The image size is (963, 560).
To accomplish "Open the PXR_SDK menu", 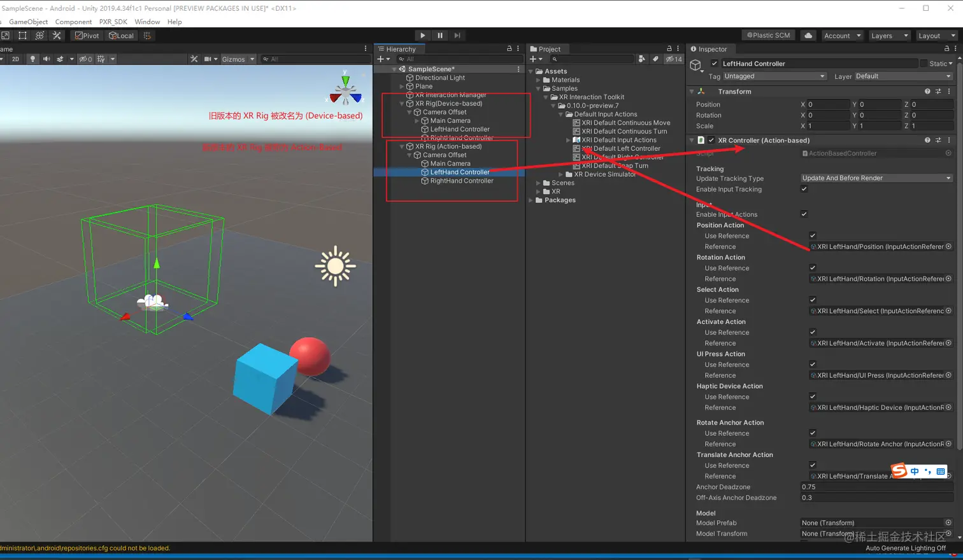I will (x=113, y=22).
